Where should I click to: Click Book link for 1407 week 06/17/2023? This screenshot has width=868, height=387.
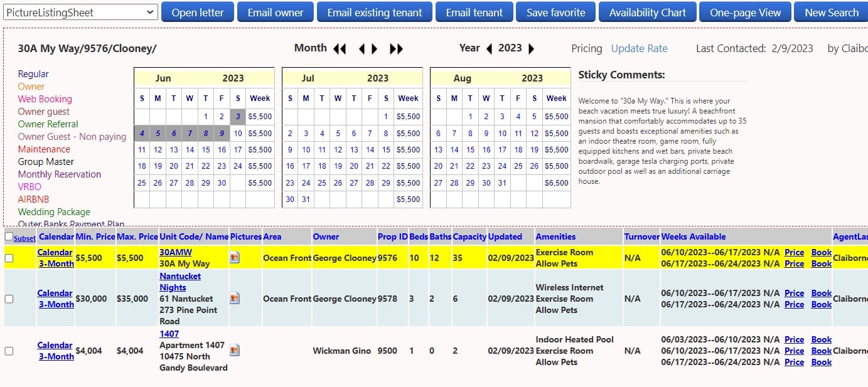pyautogui.click(x=822, y=362)
